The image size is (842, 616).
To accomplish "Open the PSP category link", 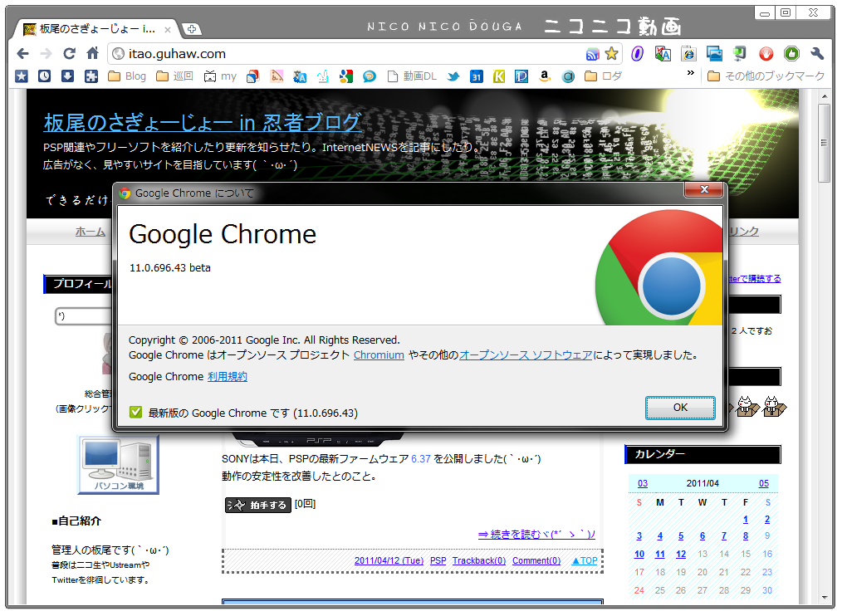I will click(x=438, y=560).
